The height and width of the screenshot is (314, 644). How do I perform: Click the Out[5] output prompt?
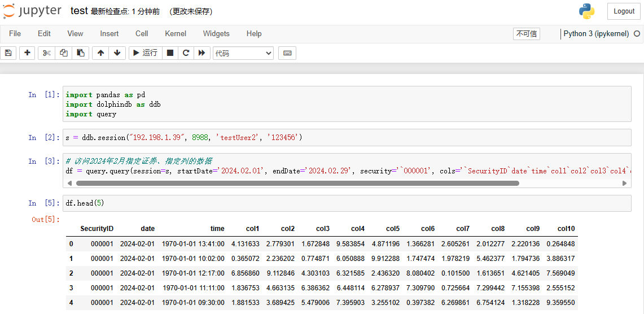pyautogui.click(x=46, y=220)
